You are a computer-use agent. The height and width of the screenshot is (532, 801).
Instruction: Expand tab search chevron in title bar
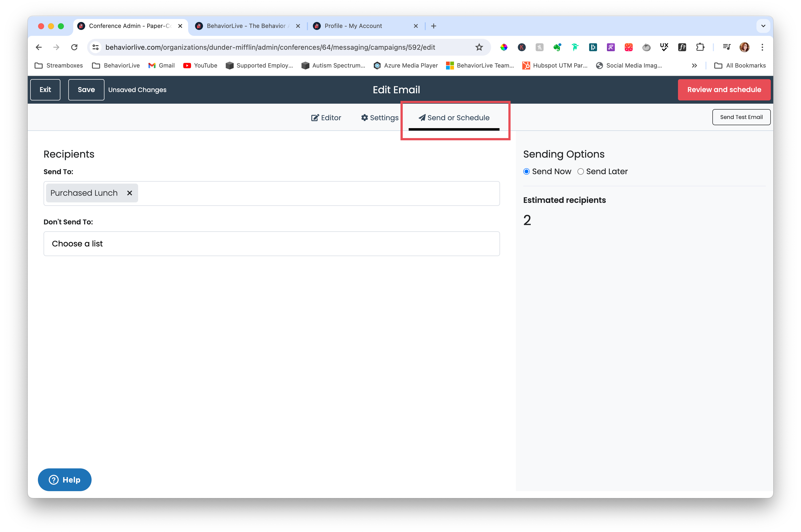coord(763,26)
